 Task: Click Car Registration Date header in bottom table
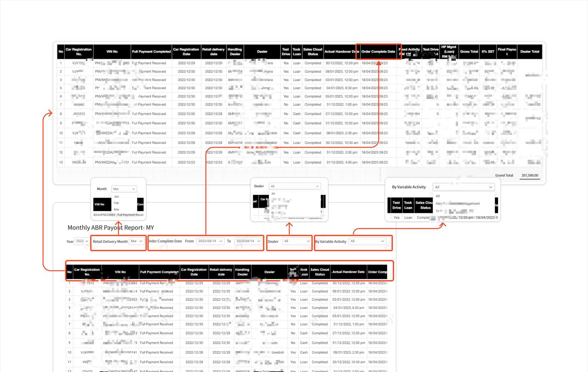(x=194, y=272)
